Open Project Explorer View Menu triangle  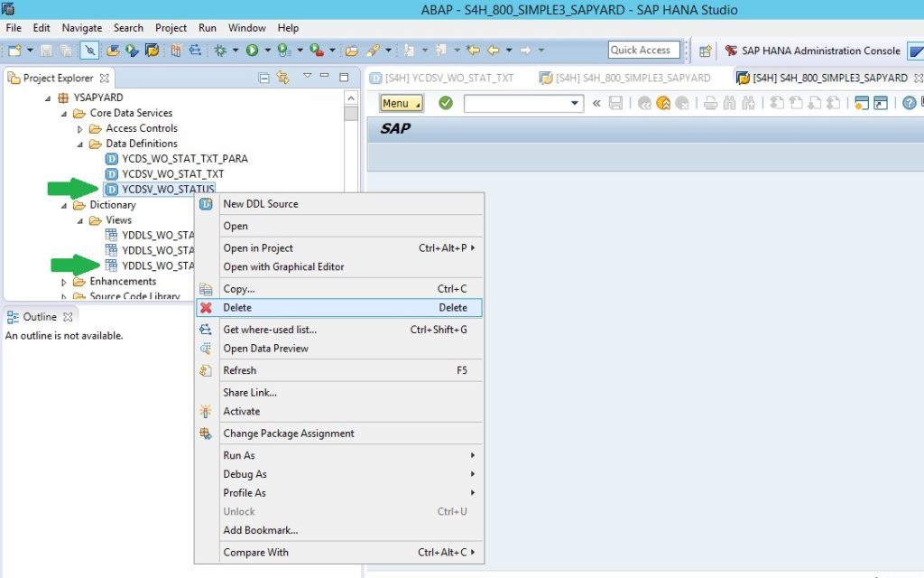click(307, 76)
